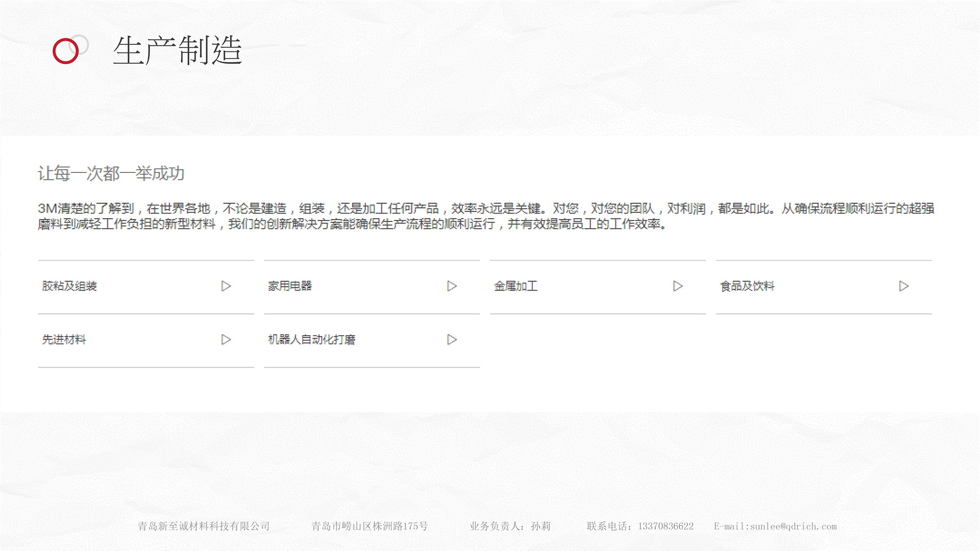Image resolution: width=980 pixels, height=551 pixels.
Task: Click the arrow icon beside 家用电器
Action: [452, 286]
